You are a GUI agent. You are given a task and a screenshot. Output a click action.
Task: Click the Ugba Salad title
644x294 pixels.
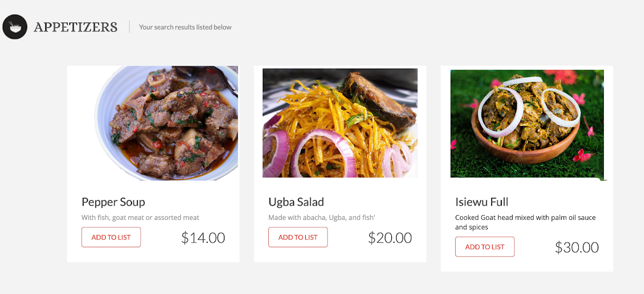click(x=296, y=202)
